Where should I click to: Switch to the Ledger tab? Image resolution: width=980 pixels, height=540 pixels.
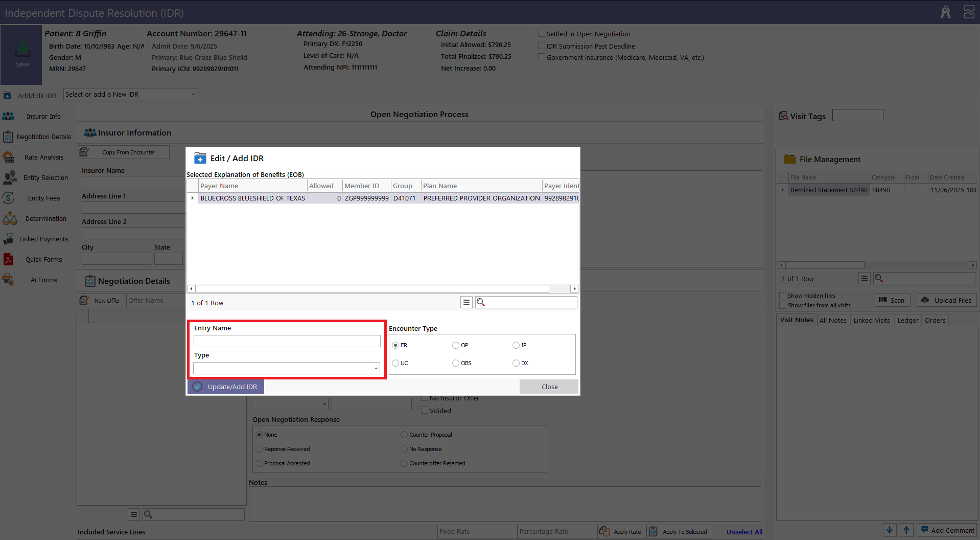[x=908, y=321]
